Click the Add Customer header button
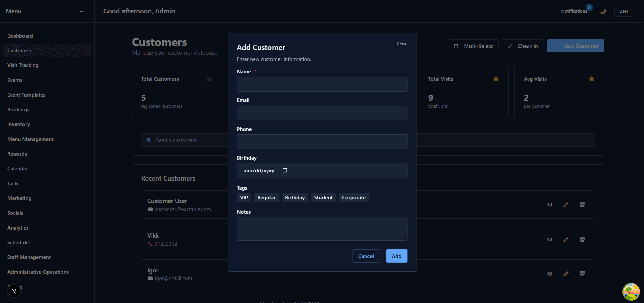Viewport: 644px width, 303px height. 576,46
